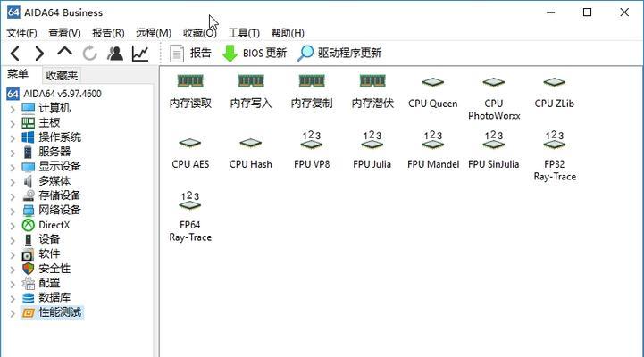The image size is (644, 357).
Task: Expand the 操作系统 tree node
Action: click(x=12, y=138)
